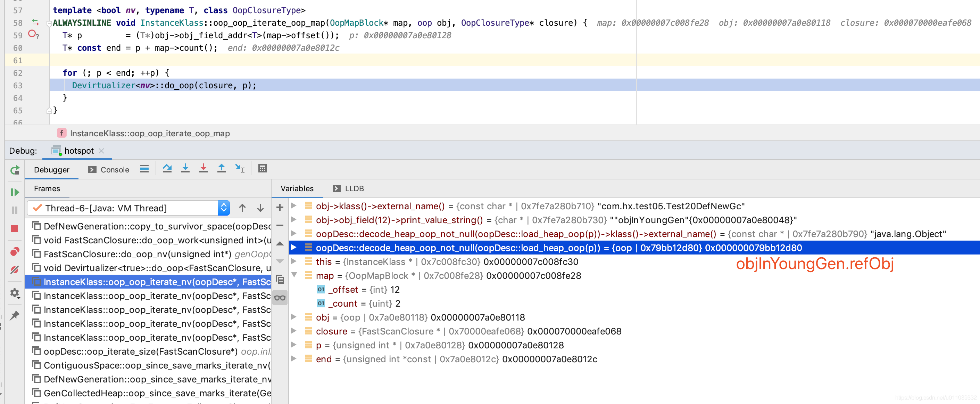
Task: Click the Force Step Into red arrow
Action: 203,169
